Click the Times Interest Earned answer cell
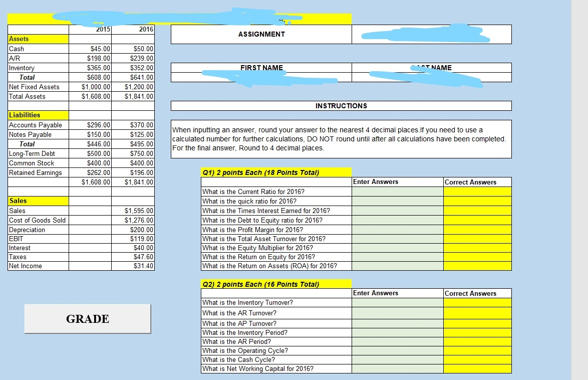 tap(397, 211)
